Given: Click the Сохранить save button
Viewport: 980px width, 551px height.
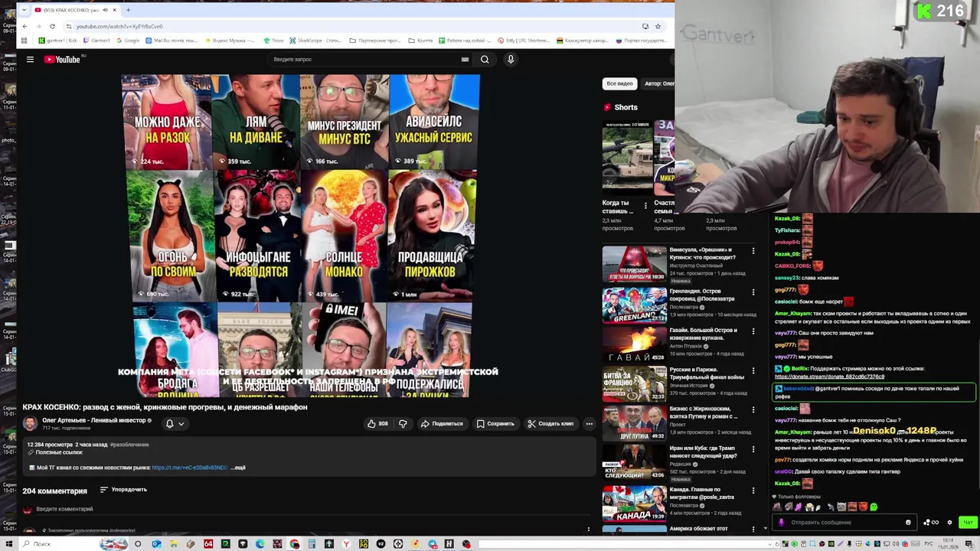Looking at the screenshot, I should [495, 423].
